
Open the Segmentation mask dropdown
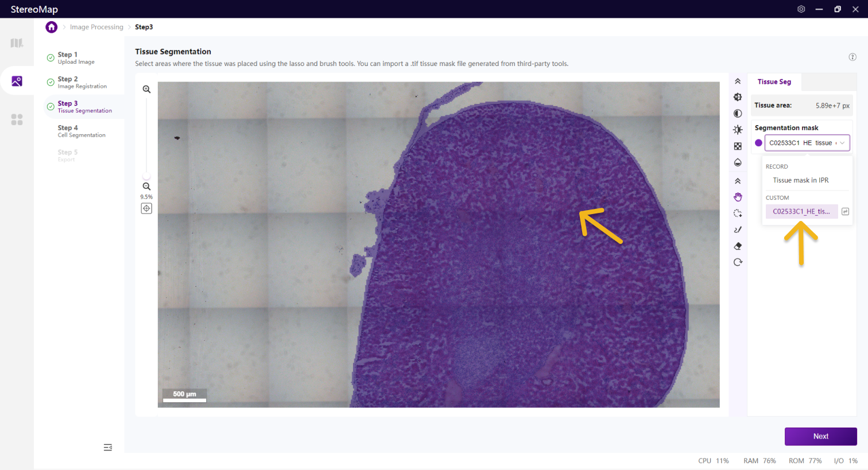pyautogui.click(x=807, y=143)
